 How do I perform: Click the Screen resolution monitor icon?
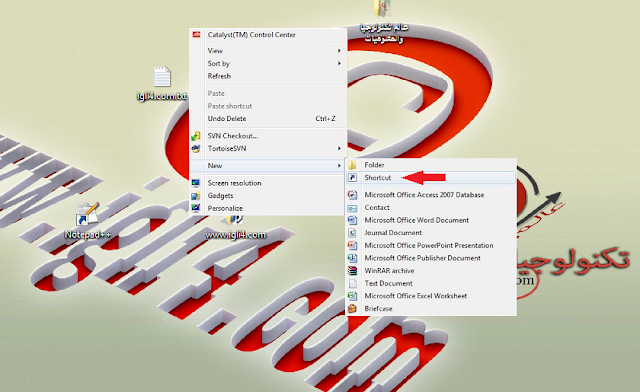(196, 183)
